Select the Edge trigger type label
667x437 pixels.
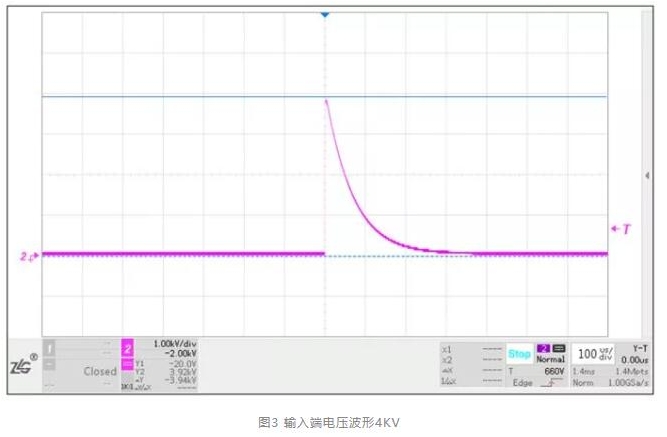(x=519, y=382)
